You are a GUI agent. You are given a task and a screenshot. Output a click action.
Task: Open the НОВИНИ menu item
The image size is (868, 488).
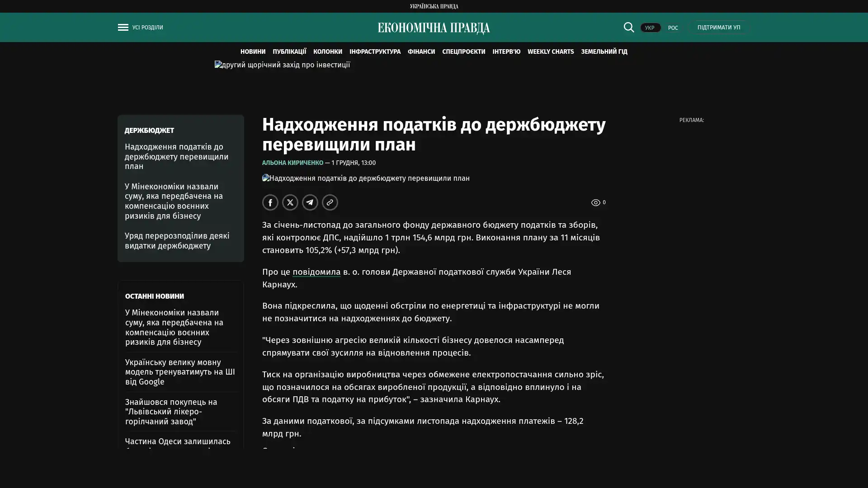click(x=253, y=52)
